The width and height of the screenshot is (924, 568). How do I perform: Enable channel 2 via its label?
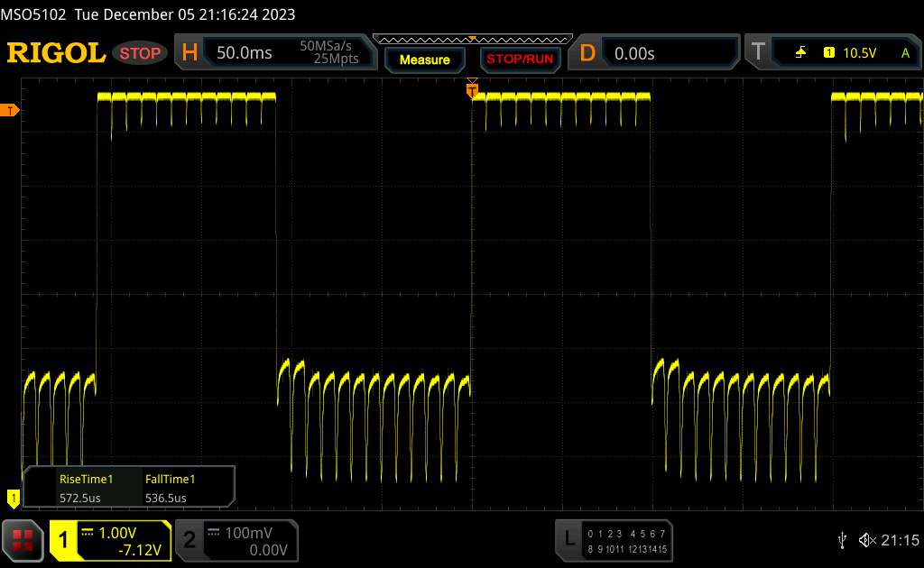click(189, 540)
